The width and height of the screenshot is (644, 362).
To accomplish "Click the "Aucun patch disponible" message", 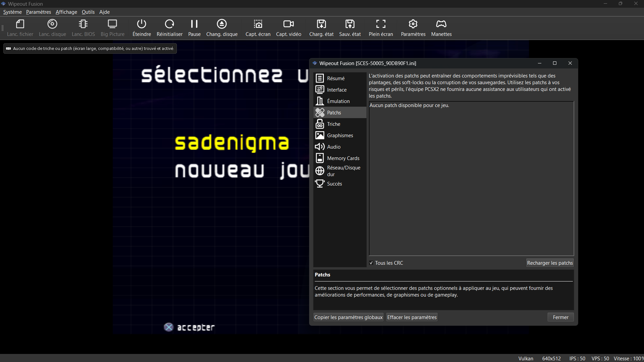I will point(409,105).
